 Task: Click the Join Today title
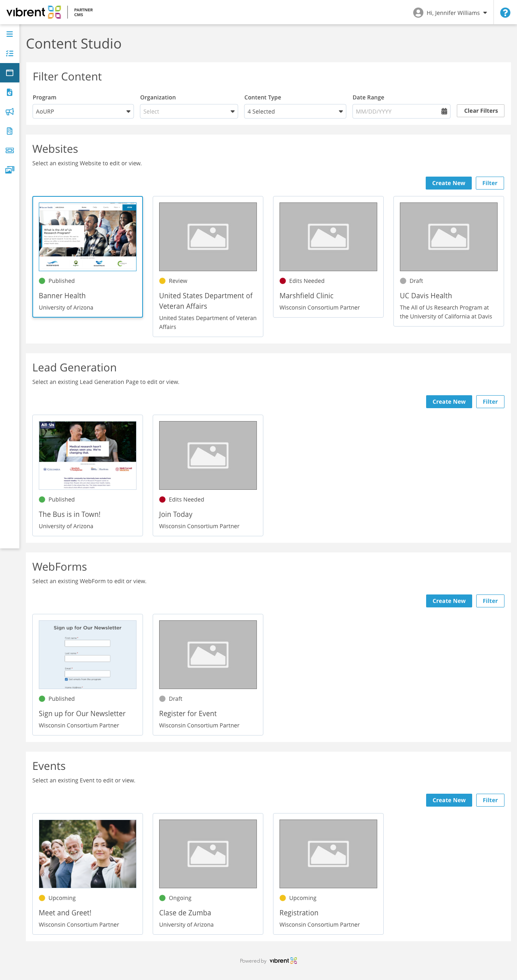coord(176,514)
